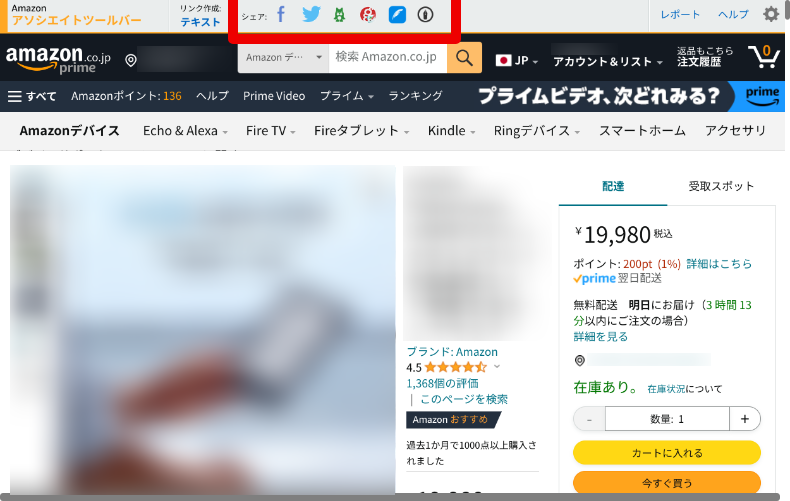
Task: Click the horizontal scrollbar at bottom
Action: coord(390,497)
